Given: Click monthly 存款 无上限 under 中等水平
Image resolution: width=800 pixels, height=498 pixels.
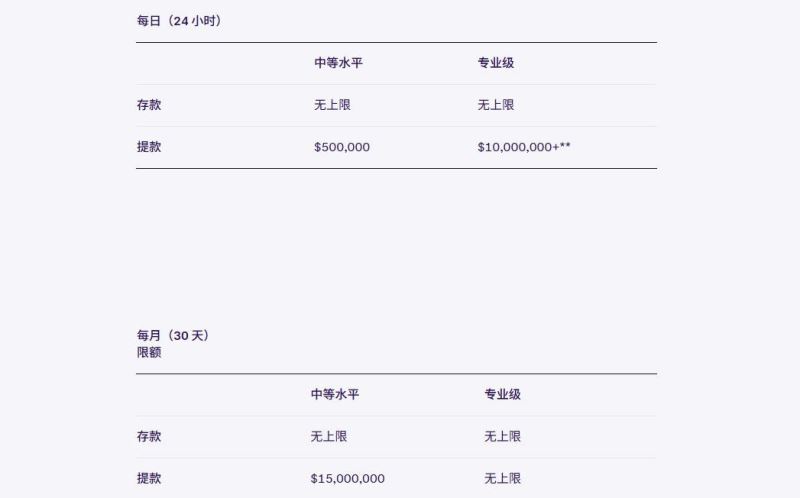Looking at the screenshot, I should 329,437.
